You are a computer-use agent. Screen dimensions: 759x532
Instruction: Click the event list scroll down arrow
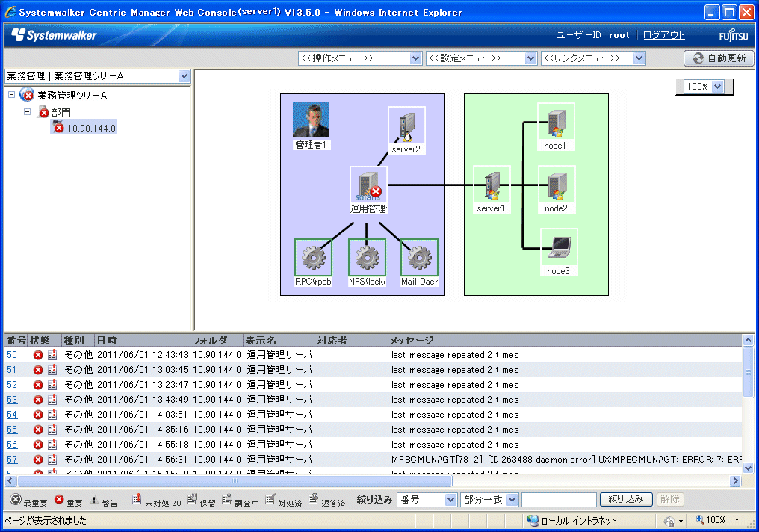point(748,468)
